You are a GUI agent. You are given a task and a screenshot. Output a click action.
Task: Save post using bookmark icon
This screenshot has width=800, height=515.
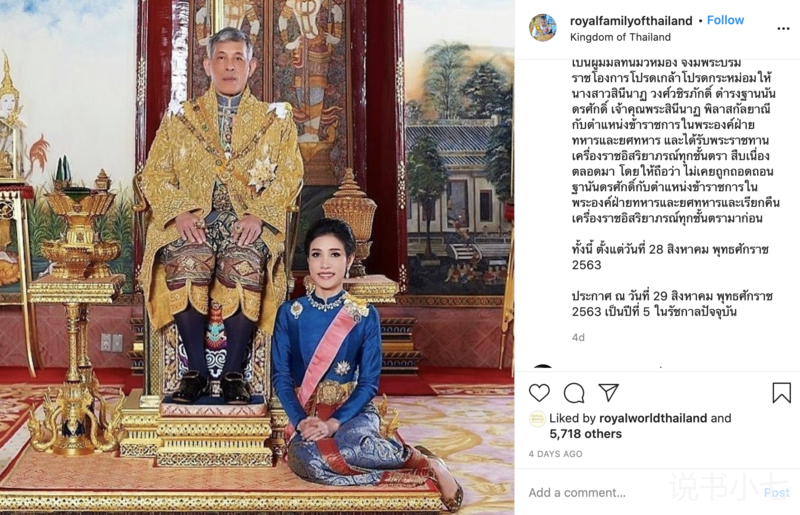click(781, 393)
